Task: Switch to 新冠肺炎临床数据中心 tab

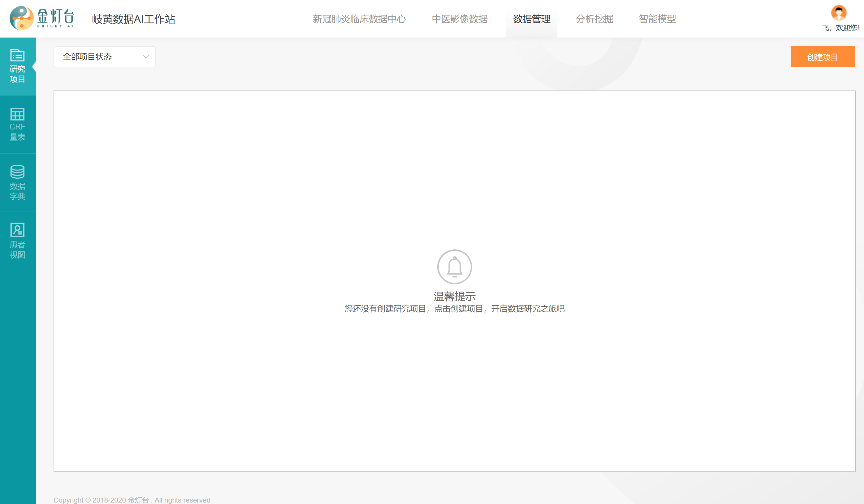Action: pyautogui.click(x=359, y=19)
